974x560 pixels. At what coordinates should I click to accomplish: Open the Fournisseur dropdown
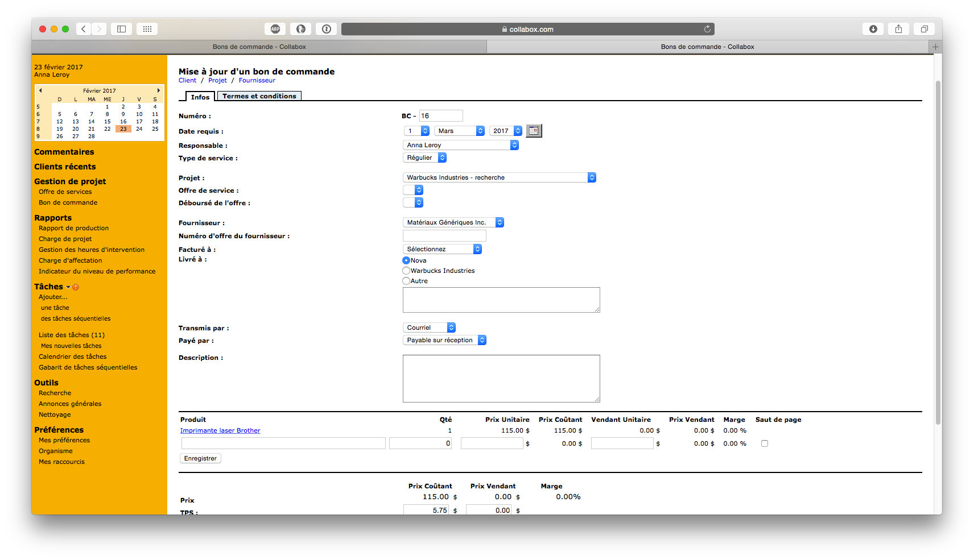[x=453, y=222]
